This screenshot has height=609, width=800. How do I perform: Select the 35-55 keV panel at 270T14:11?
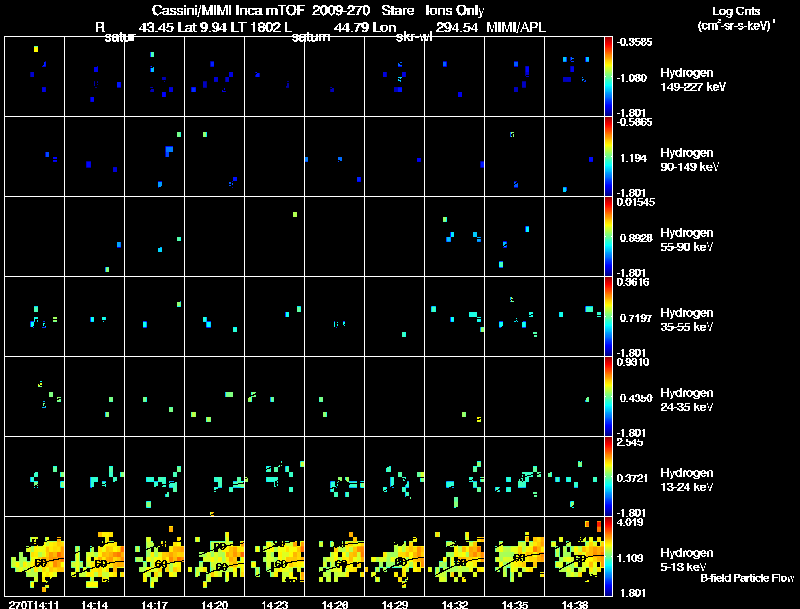click(35, 317)
